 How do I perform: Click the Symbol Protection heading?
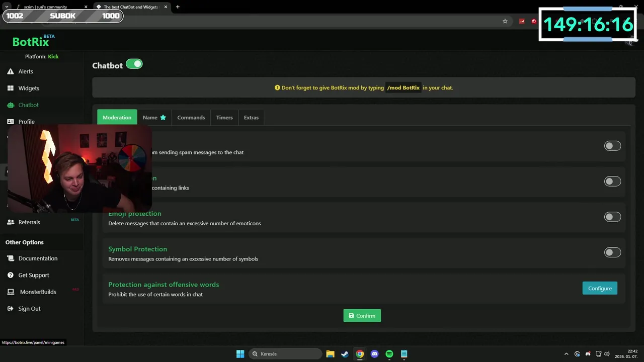137,249
